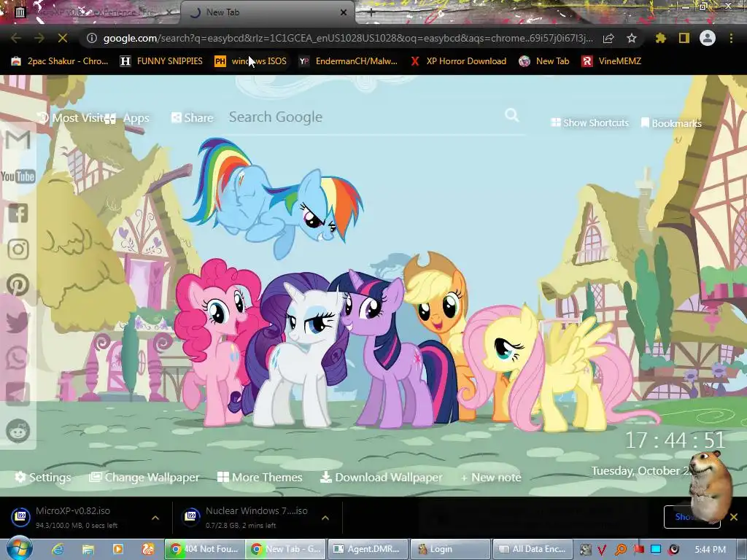Add a New note

pyautogui.click(x=491, y=477)
